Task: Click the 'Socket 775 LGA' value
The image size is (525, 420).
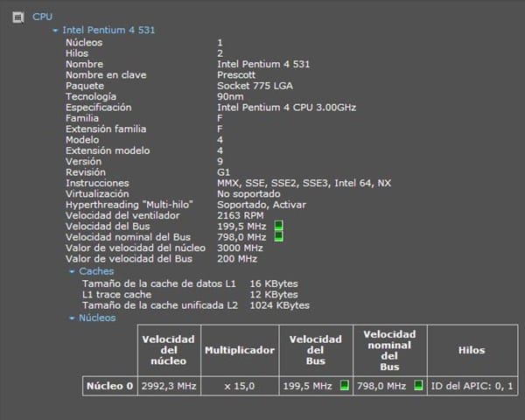Action: tap(255, 86)
